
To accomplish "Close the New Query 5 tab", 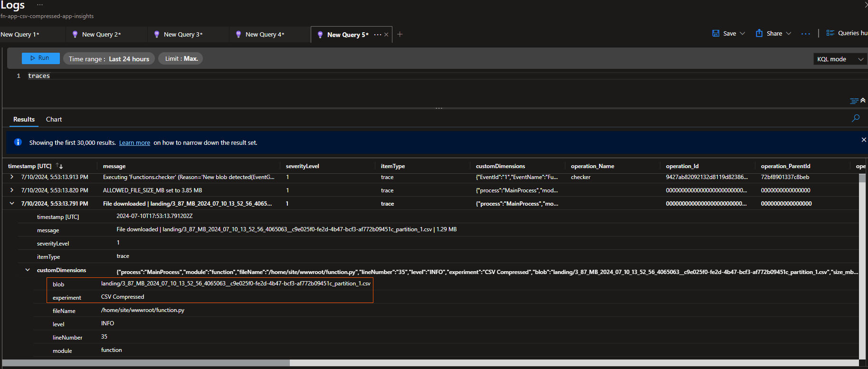I will (x=386, y=35).
